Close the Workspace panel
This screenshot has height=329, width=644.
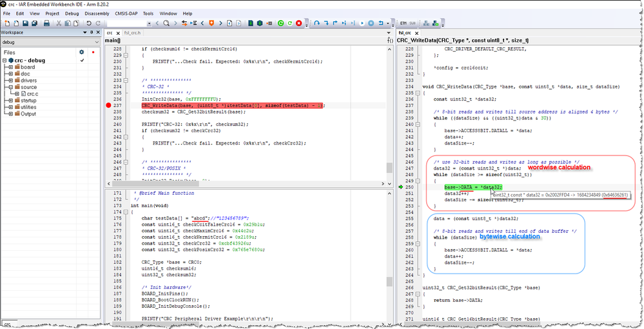pyautogui.click(x=98, y=32)
